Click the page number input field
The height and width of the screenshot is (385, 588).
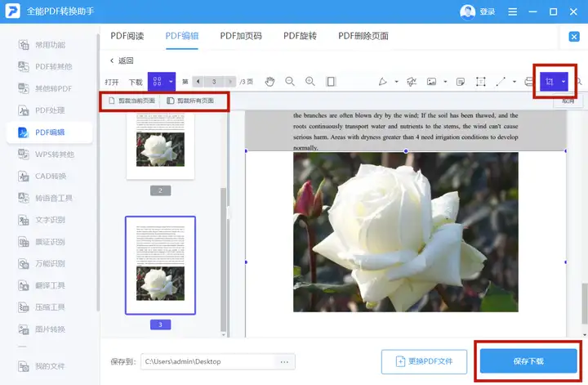pyautogui.click(x=214, y=82)
